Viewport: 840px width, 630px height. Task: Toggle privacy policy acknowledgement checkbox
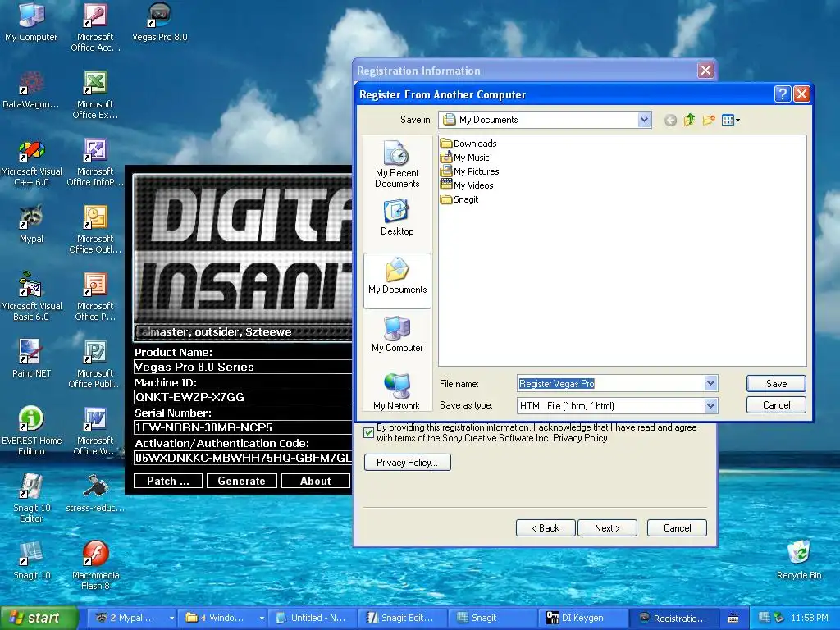pyautogui.click(x=368, y=433)
